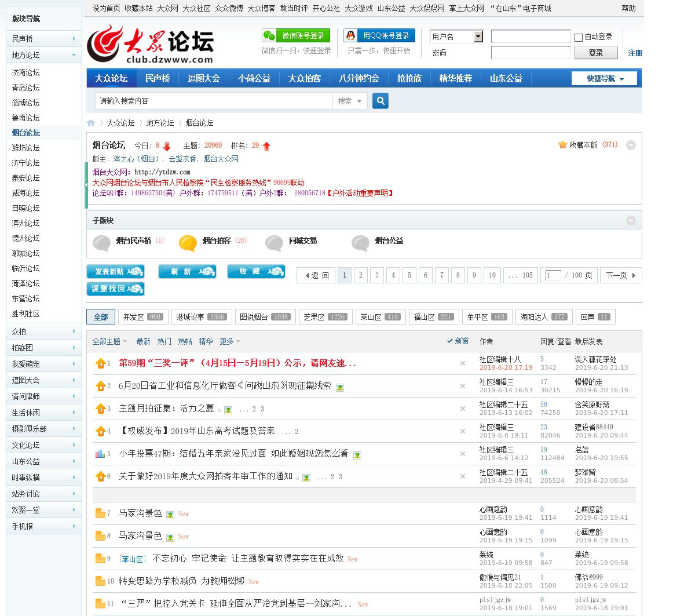
Task: Click the page number jump field
Action: 553,275
